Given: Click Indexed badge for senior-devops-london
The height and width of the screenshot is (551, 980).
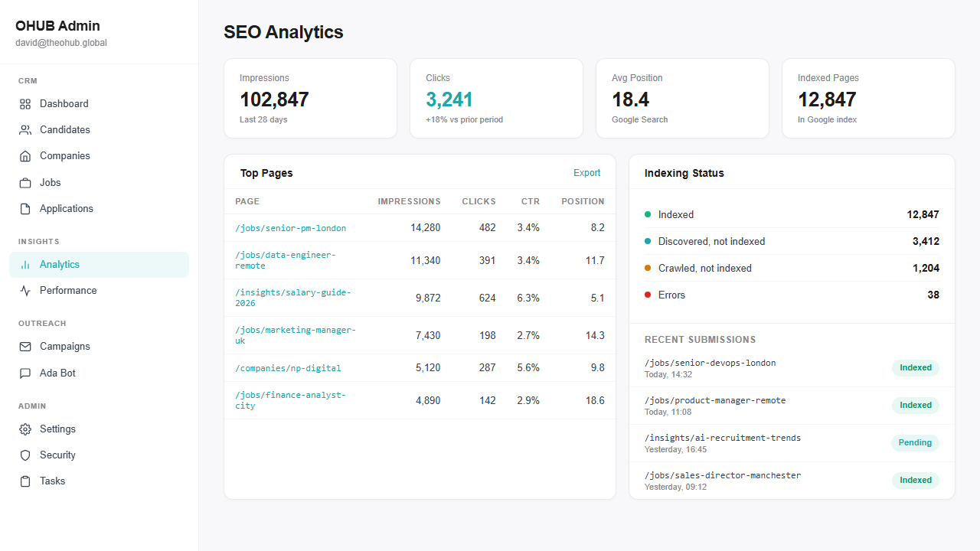Looking at the screenshot, I should coord(916,368).
